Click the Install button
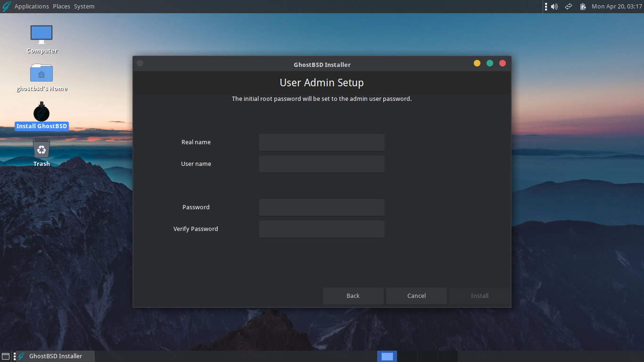Image resolution: width=644 pixels, height=362 pixels. click(x=479, y=296)
